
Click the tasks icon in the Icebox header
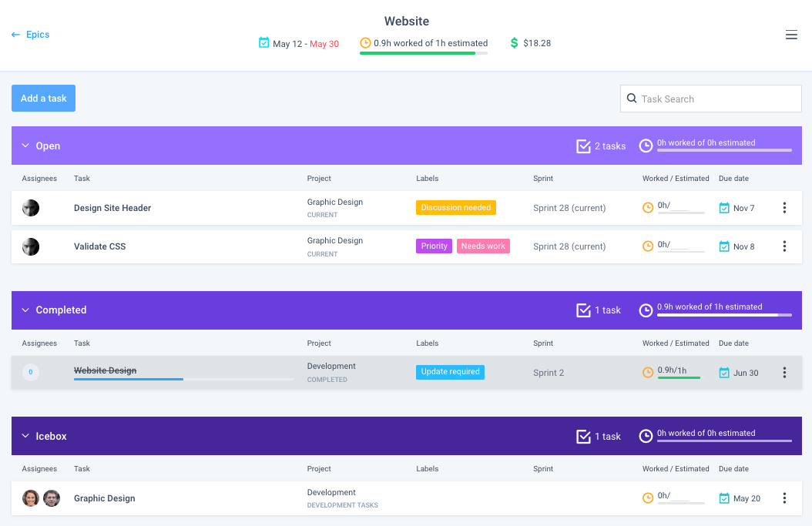(583, 436)
